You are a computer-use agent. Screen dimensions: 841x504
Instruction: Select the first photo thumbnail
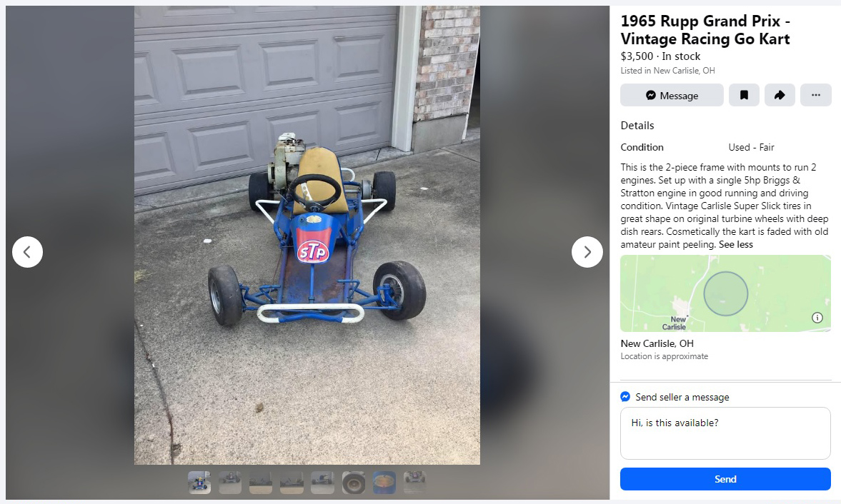[199, 483]
